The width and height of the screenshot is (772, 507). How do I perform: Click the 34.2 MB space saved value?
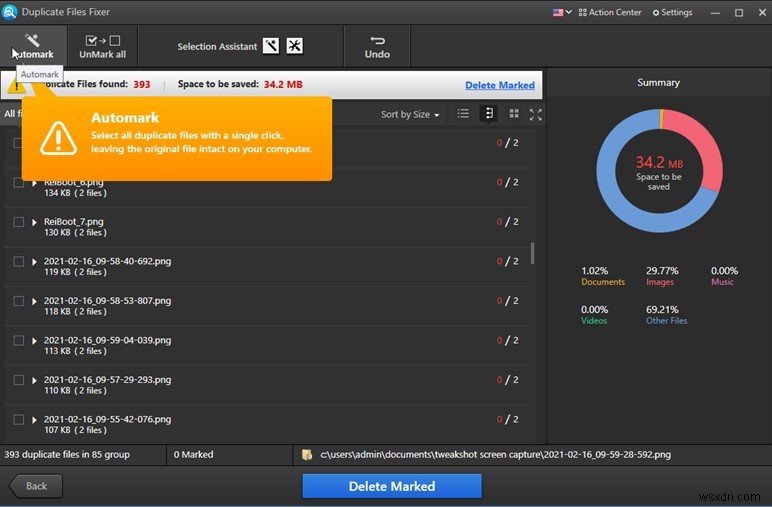click(x=283, y=84)
